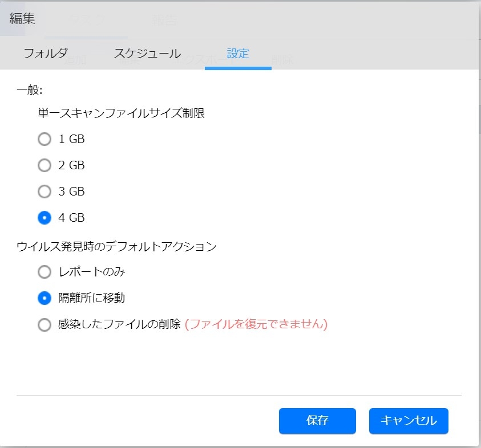Viewport: 481px width, 448px height.
Task: Enable the レポートのみ radio option
Action: pyautogui.click(x=45, y=272)
